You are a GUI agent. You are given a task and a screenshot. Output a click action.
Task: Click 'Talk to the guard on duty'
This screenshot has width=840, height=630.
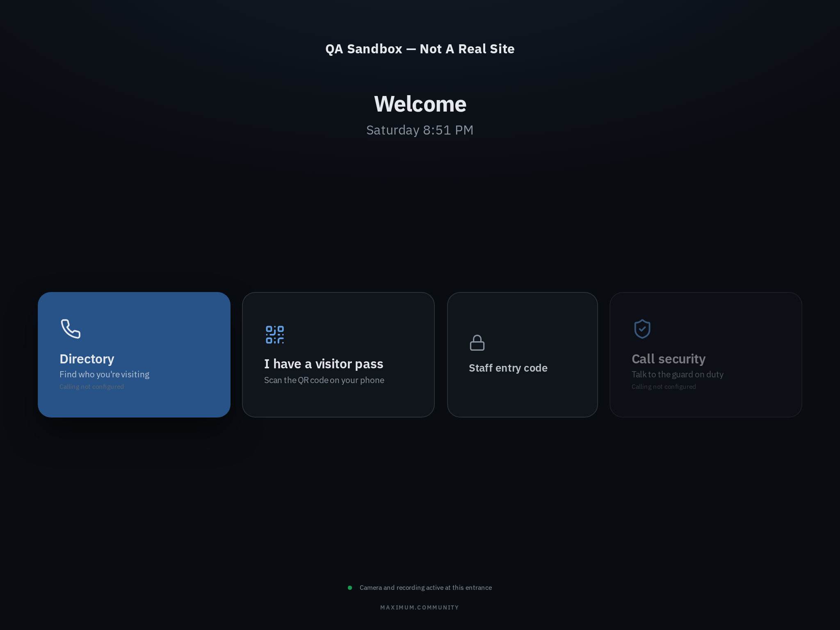point(678,374)
